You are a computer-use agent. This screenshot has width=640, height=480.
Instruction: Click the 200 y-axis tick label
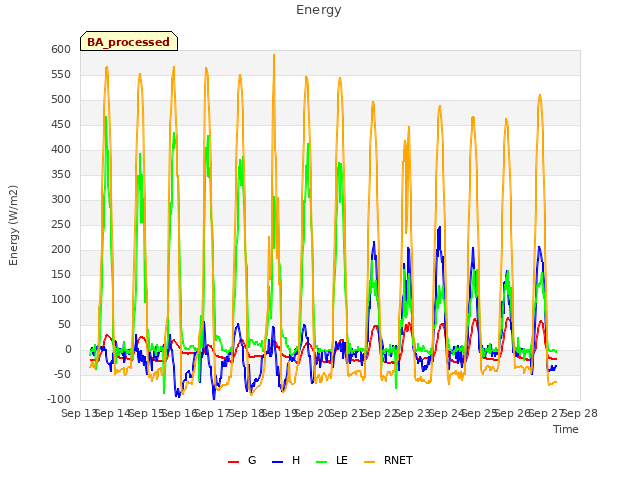click(61, 250)
